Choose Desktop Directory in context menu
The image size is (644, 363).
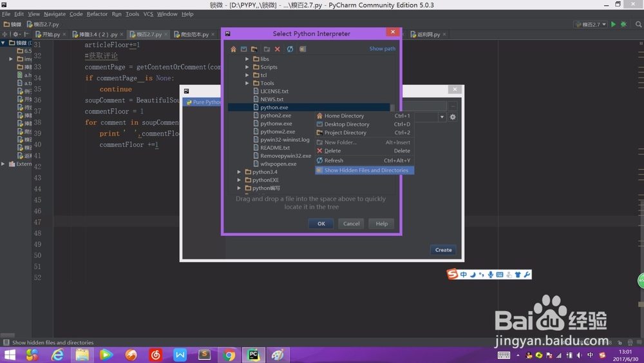tap(365, 124)
